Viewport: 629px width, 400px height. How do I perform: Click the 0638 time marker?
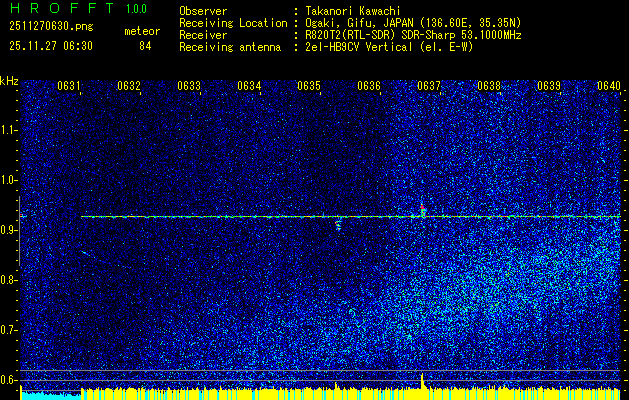coord(489,86)
